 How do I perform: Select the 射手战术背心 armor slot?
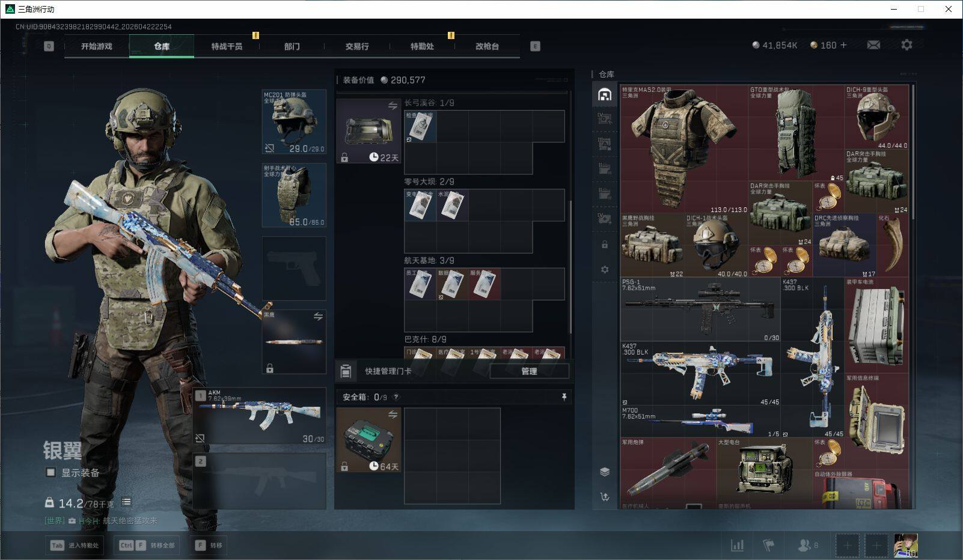point(294,195)
